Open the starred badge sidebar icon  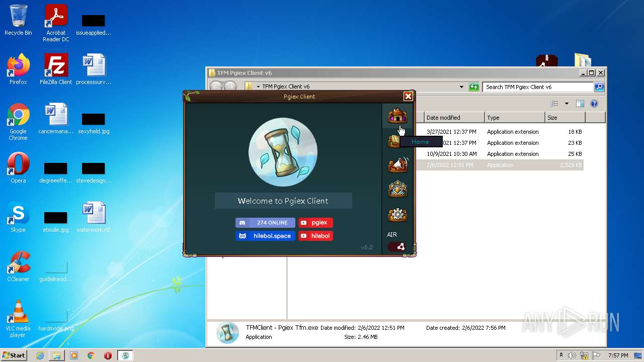pyautogui.click(x=397, y=190)
